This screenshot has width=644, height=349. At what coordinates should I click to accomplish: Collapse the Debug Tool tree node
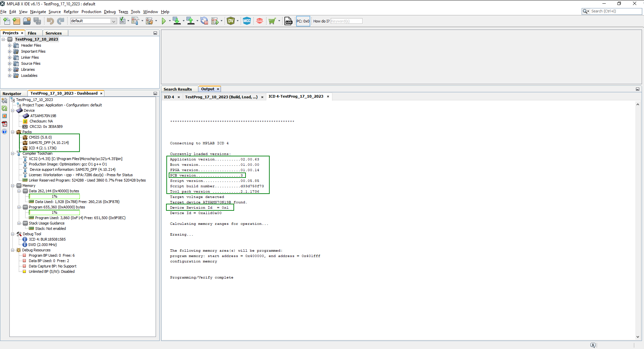coord(13,234)
